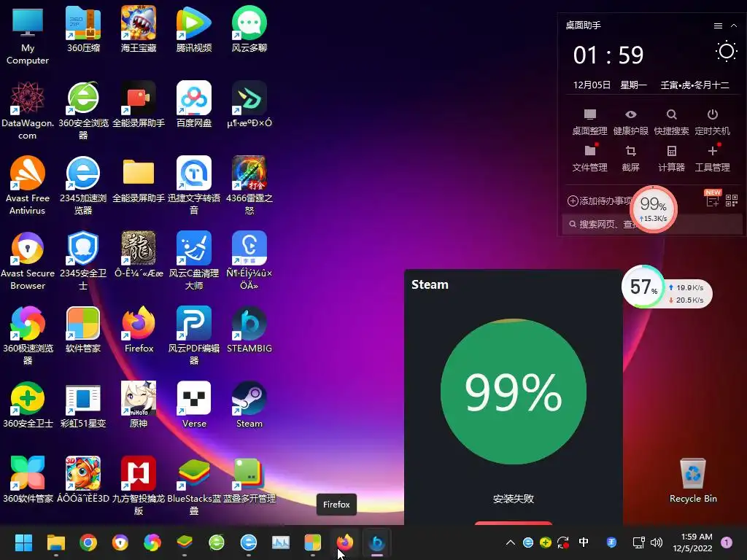Open 文件管理 in the desktop assistant
Image resolution: width=747 pixels, height=560 pixels.
click(589, 158)
